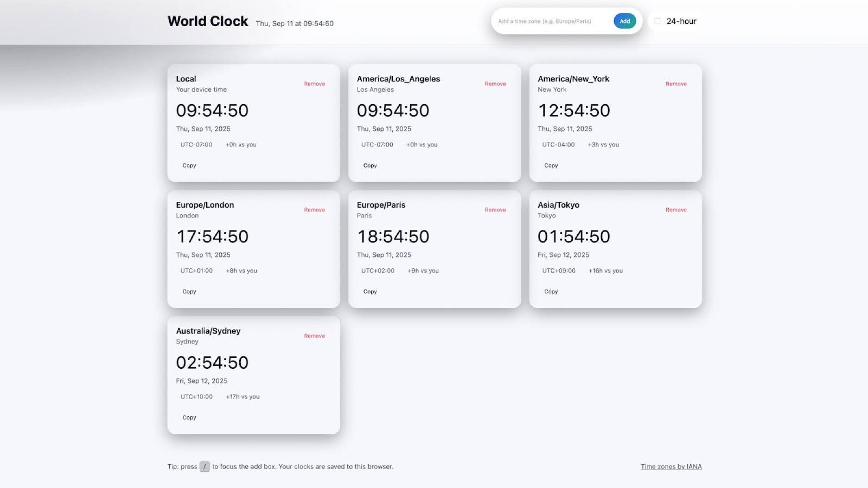Copy the Europe/London time

pyautogui.click(x=189, y=291)
